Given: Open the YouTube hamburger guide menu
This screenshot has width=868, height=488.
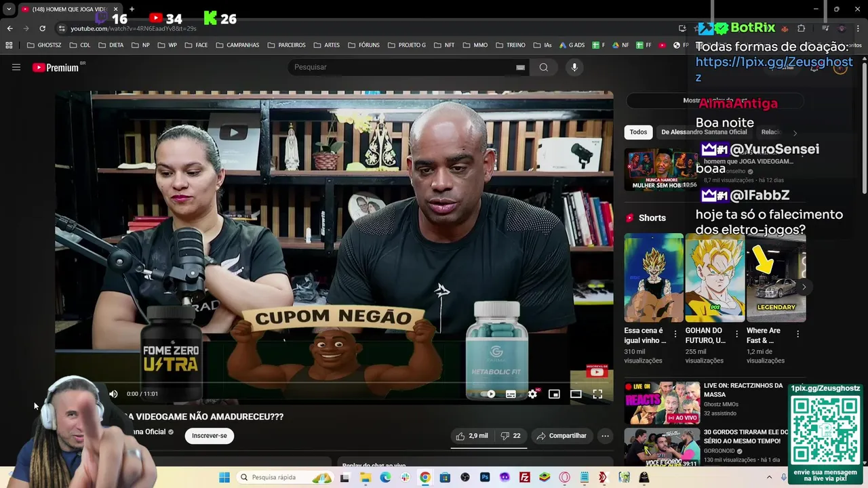Looking at the screenshot, I should click(16, 67).
